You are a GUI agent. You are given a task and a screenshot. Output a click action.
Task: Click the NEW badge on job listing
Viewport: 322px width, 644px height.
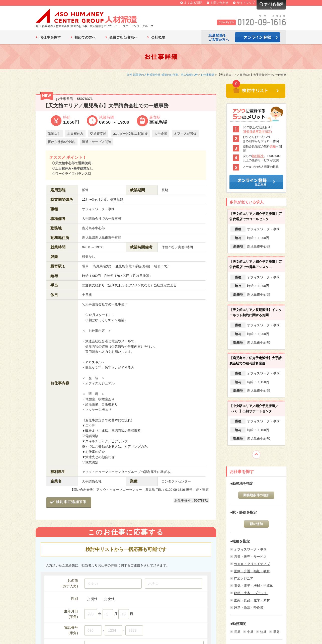(47, 96)
